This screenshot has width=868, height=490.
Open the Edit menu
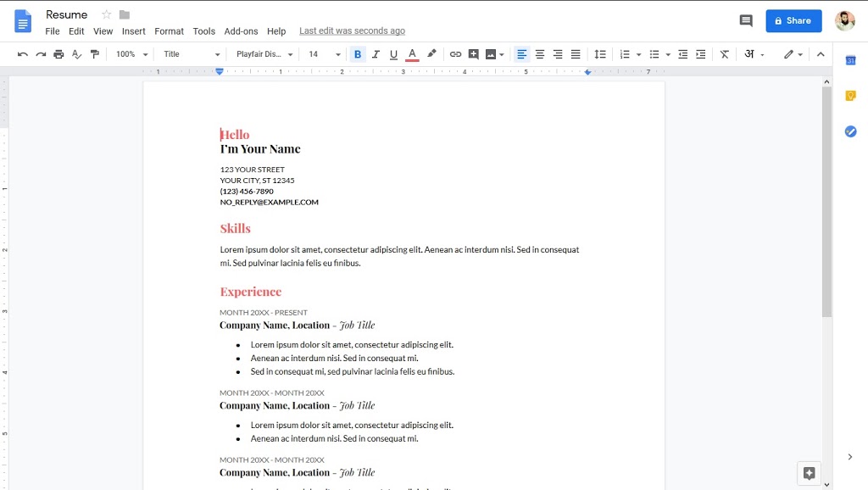click(76, 31)
